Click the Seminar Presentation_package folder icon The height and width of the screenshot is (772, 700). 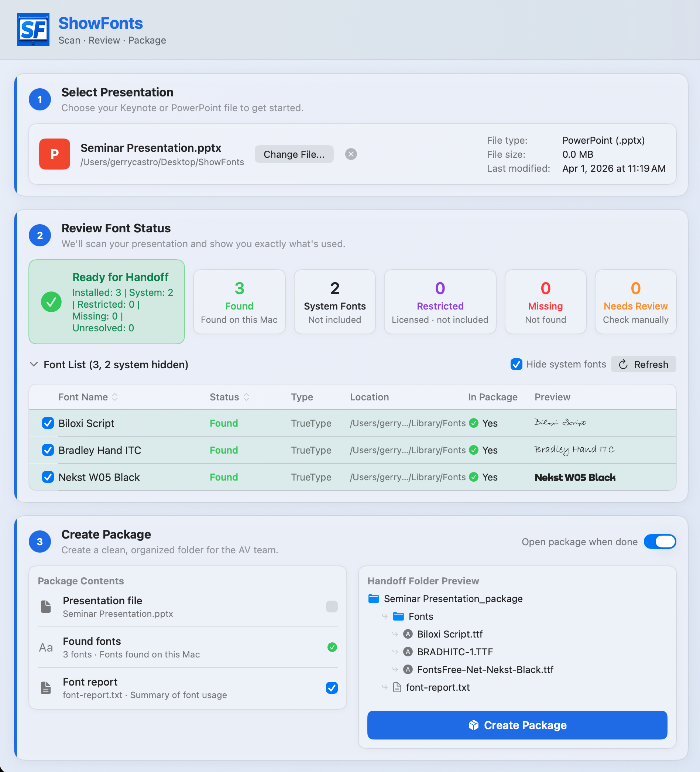[374, 598]
